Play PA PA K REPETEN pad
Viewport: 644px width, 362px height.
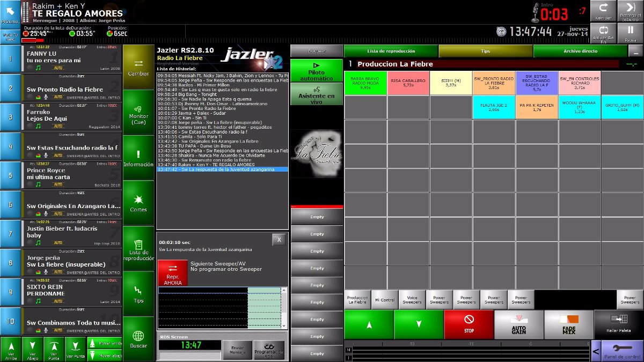tap(537, 107)
